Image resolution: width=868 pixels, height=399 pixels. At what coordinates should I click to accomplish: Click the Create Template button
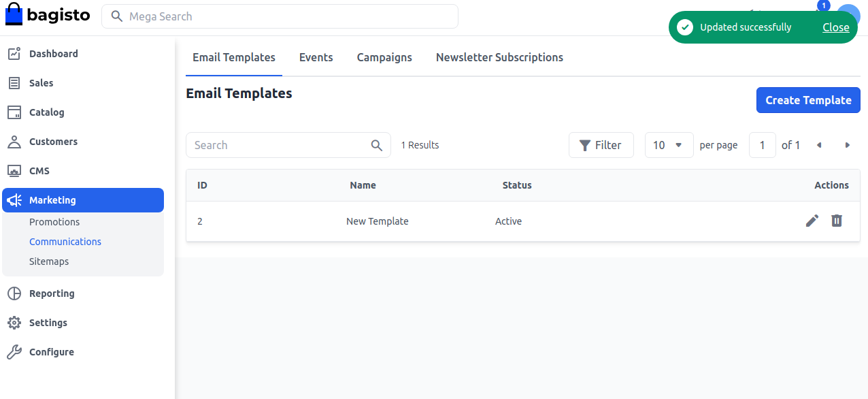coord(807,100)
